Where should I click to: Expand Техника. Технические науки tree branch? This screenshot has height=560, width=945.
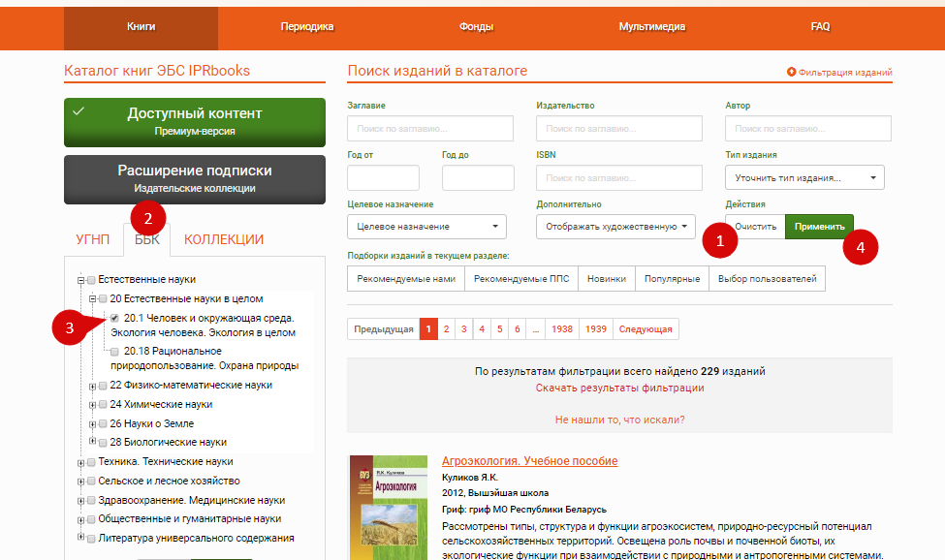[x=80, y=462]
